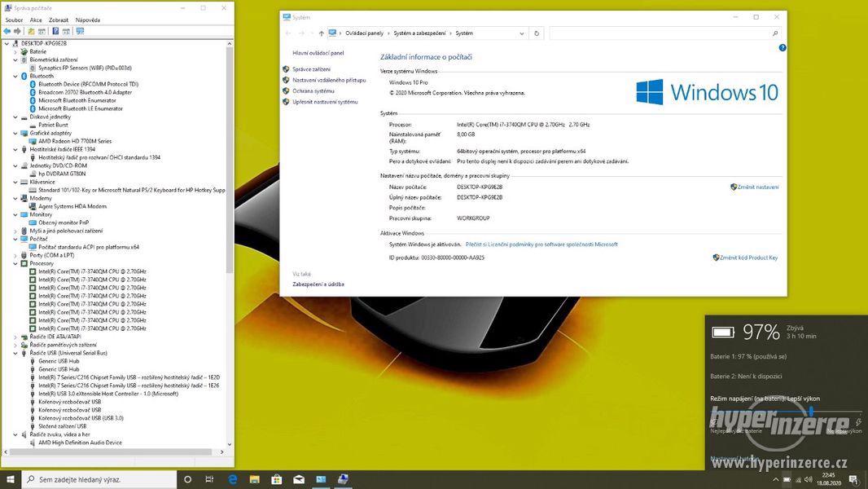
Task: Open the notification center icon
Action: [x=853, y=479]
